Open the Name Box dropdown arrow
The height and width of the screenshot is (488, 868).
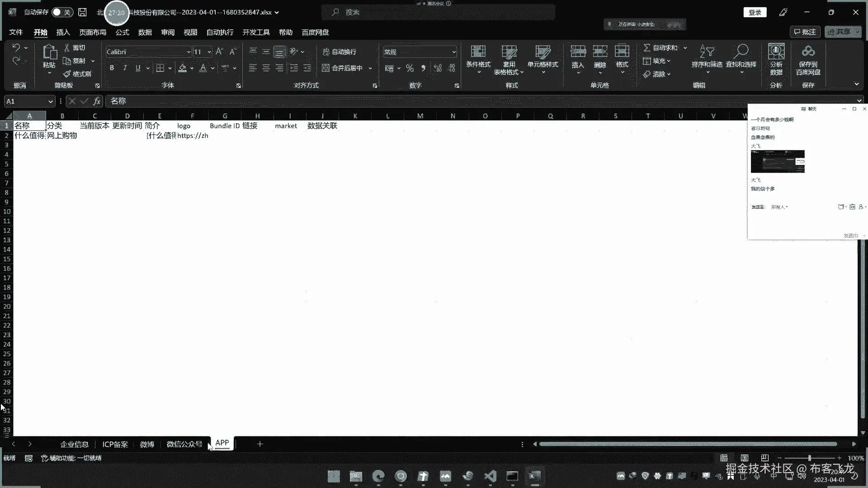click(50, 101)
